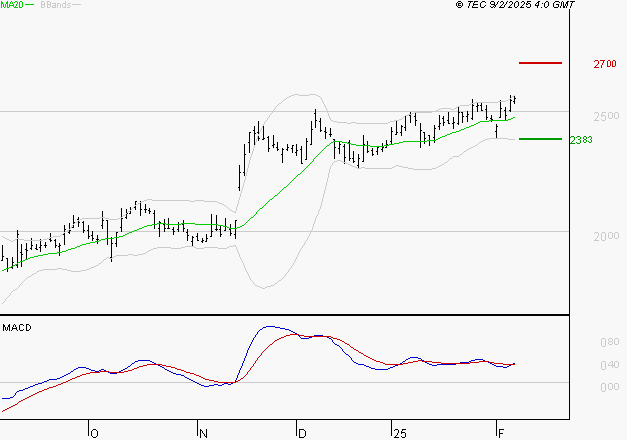627x440 pixels.
Task: Select the red 2700 resistance label
Action: pyautogui.click(x=605, y=64)
